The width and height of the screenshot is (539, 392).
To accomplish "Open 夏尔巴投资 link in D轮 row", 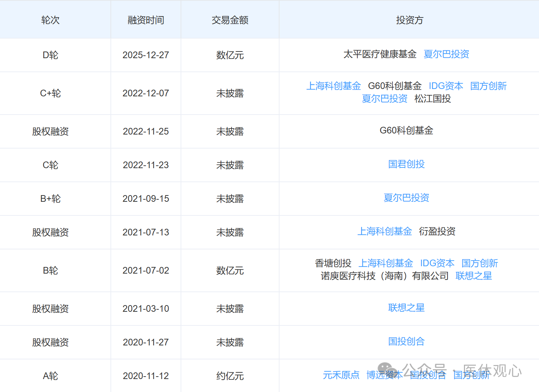I will pyautogui.click(x=446, y=54).
